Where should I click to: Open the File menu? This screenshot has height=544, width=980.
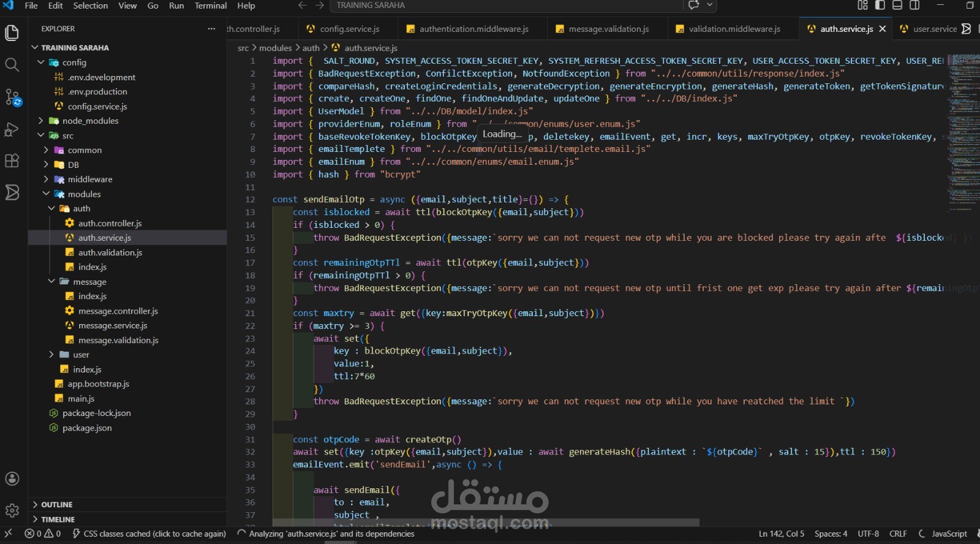pyautogui.click(x=31, y=6)
